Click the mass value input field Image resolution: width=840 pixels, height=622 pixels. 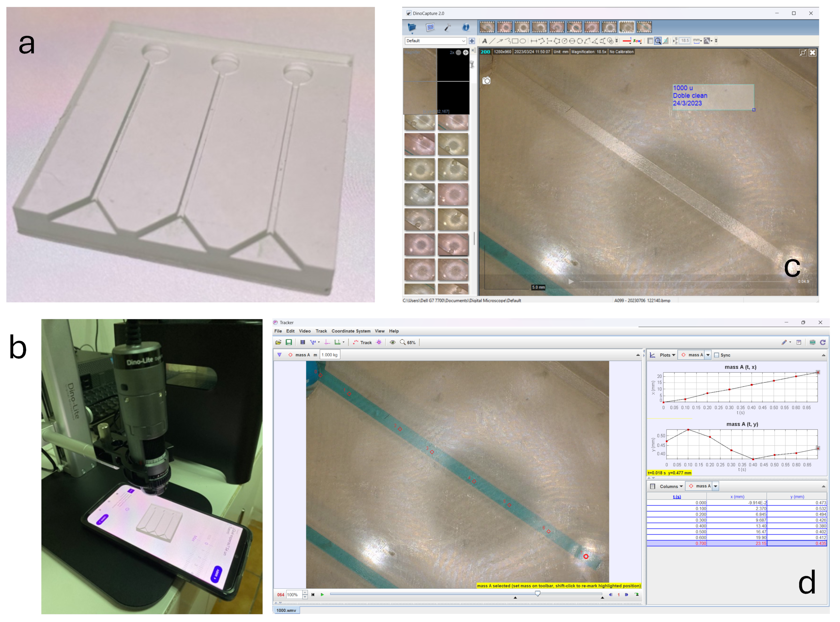tap(329, 355)
